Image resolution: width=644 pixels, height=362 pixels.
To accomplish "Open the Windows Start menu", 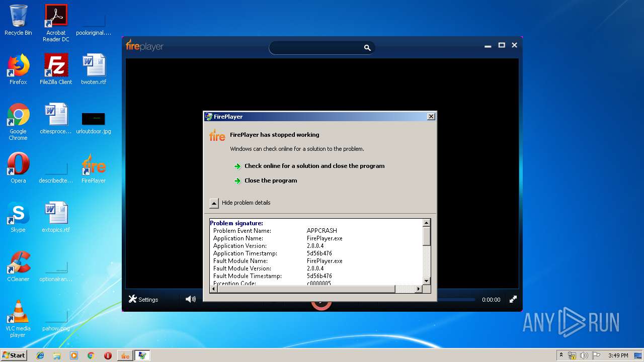I will [14, 355].
